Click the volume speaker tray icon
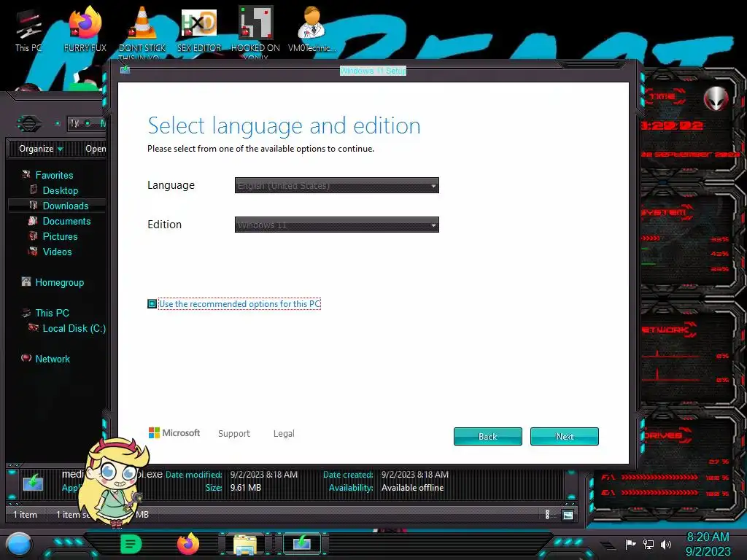747x560 pixels. tap(666, 544)
